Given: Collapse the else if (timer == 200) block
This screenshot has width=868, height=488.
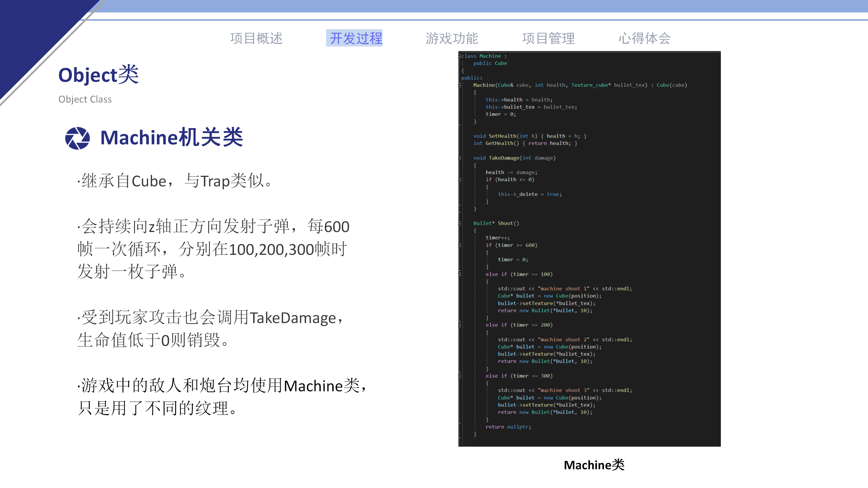Looking at the screenshot, I should coord(459,325).
